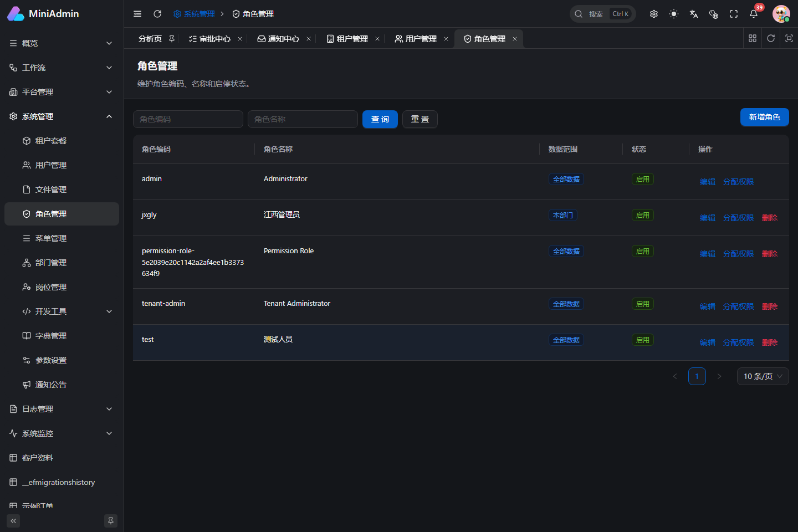
Task: Collapse the sidebar using hamburger icon
Action: [x=137, y=14]
